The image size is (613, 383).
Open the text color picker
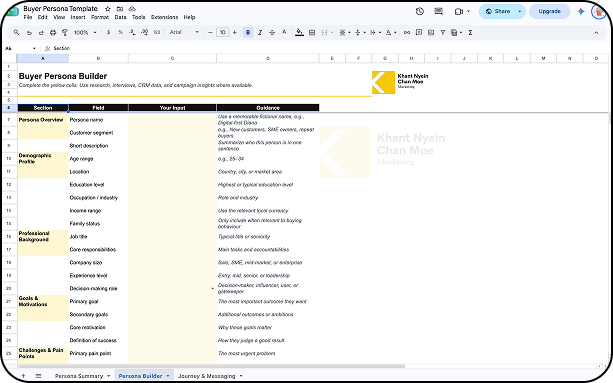pos(284,32)
